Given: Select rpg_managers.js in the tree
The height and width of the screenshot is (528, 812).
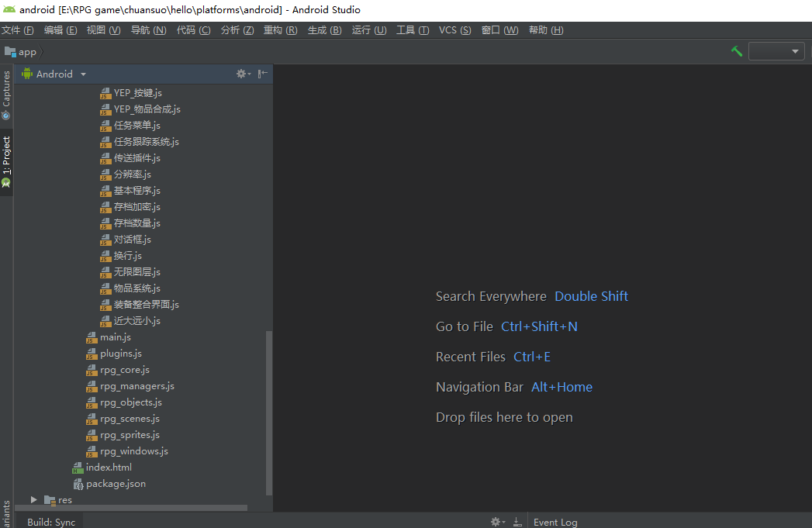Looking at the screenshot, I should 137,386.
